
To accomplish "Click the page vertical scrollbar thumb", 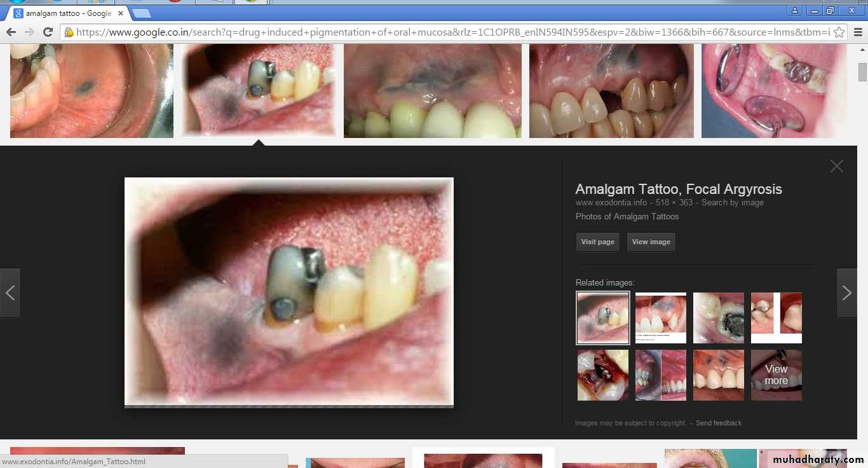I will point(862,72).
